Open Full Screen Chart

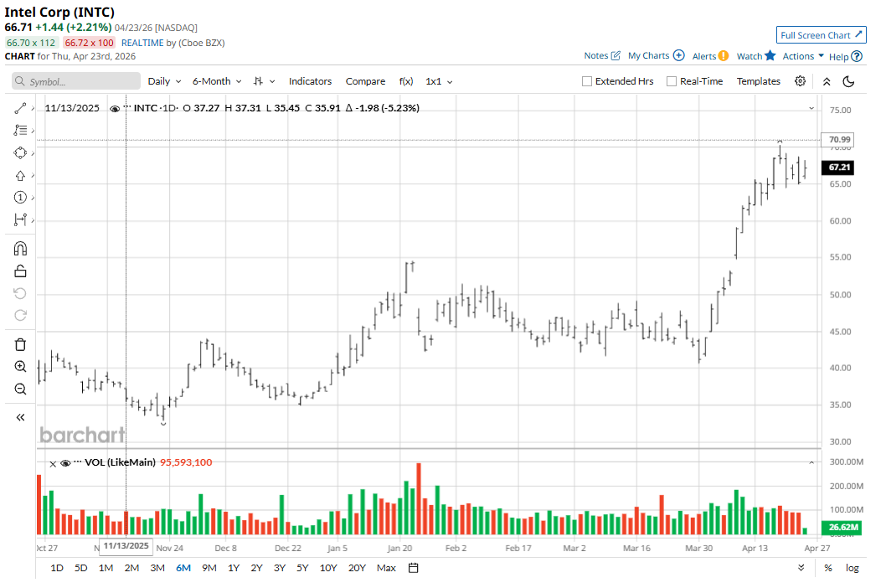coord(821,35)
